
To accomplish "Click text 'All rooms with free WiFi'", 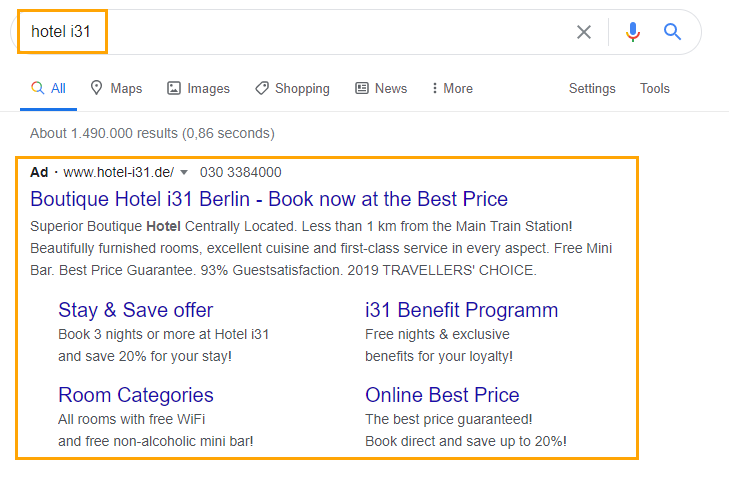I will click(x=131, y=419).
